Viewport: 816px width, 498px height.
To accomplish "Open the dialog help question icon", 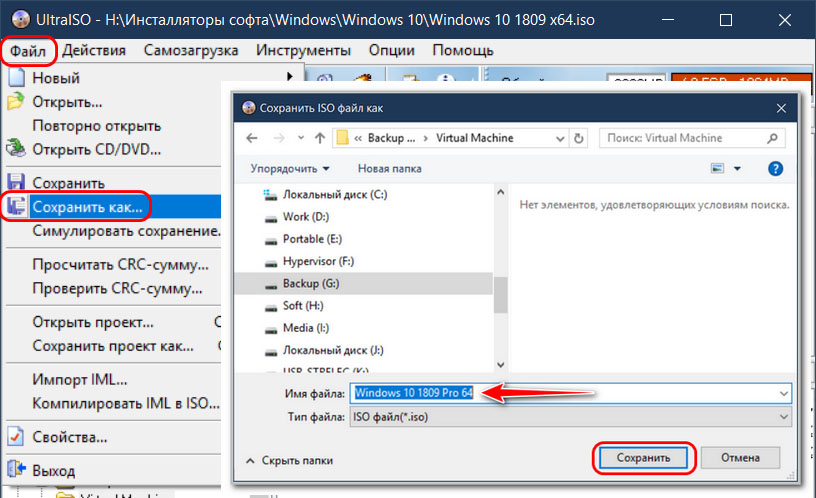I will (x=775, y=169).
